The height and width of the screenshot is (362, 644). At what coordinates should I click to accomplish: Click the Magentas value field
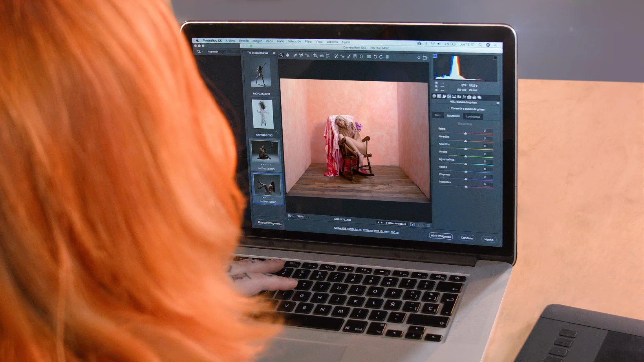pos(488,184)
